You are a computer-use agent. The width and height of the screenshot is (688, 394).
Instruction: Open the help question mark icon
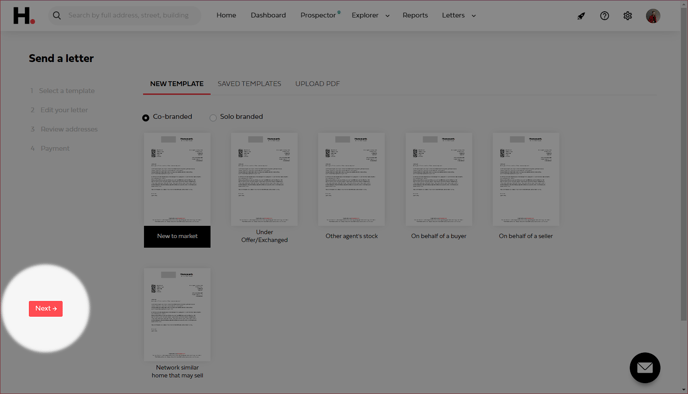click(x=604, y=16)
